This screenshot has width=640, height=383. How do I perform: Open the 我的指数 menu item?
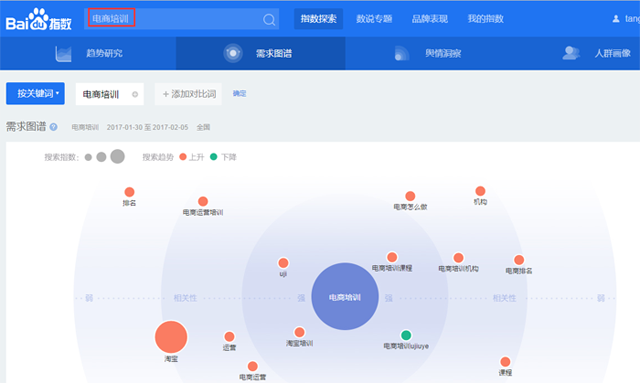tap(485, 19)
